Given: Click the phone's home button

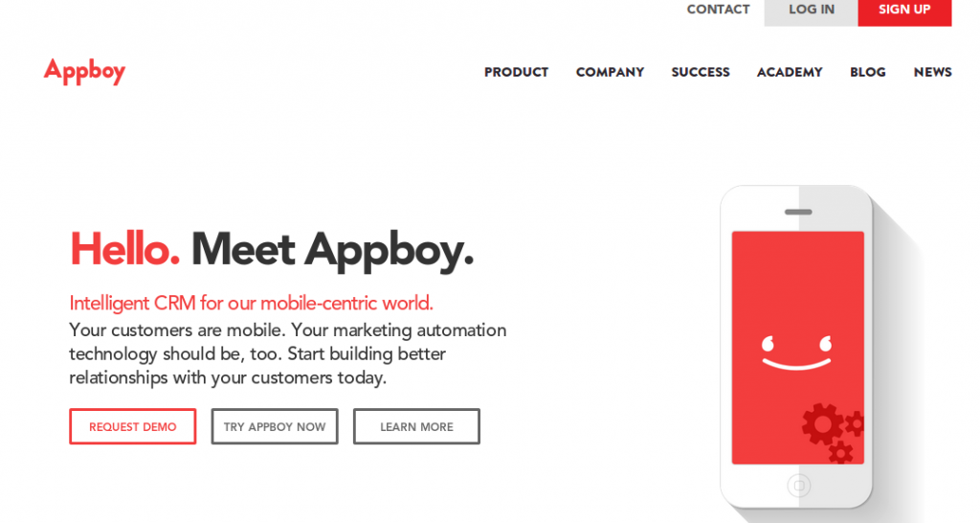Looking at the screenshot, I should pos(798,486).
